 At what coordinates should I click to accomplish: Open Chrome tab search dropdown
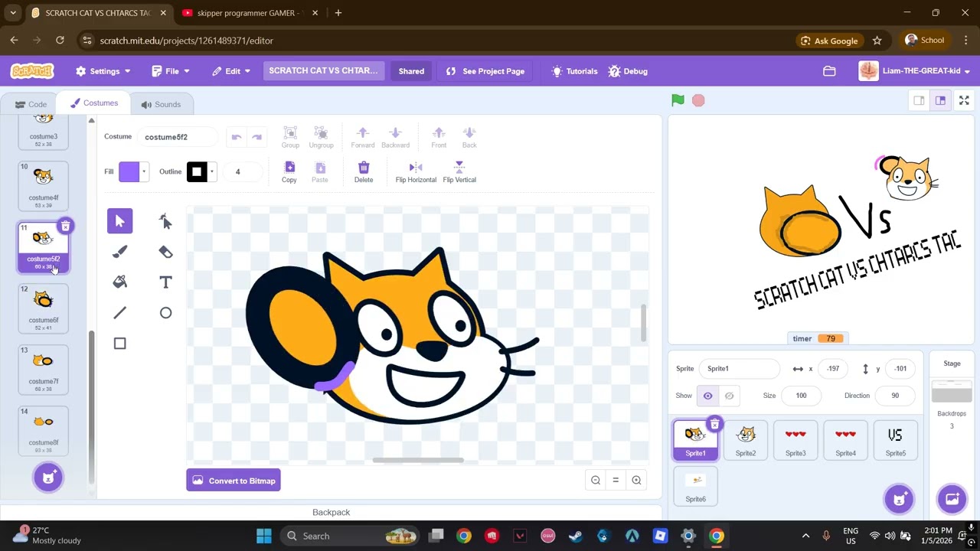click(13, 13)
